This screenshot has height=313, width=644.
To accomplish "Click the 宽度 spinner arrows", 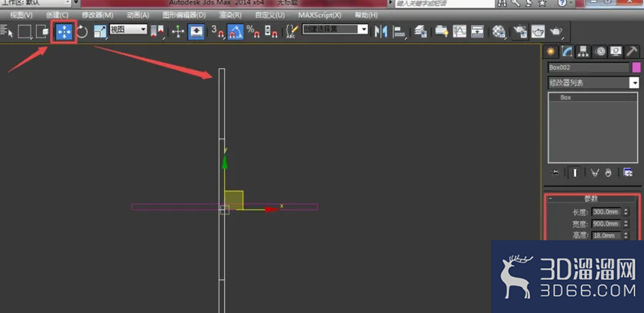I will [x=626, y=224].
